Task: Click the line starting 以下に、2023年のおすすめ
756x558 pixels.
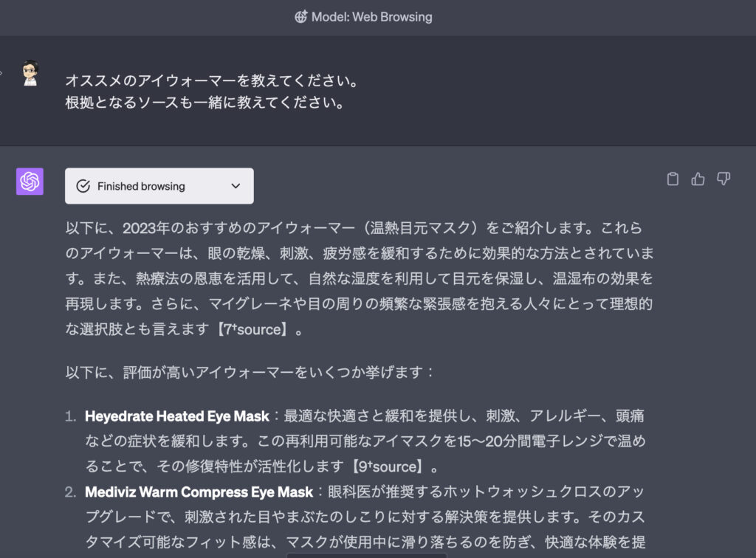Action: point(354,228)
